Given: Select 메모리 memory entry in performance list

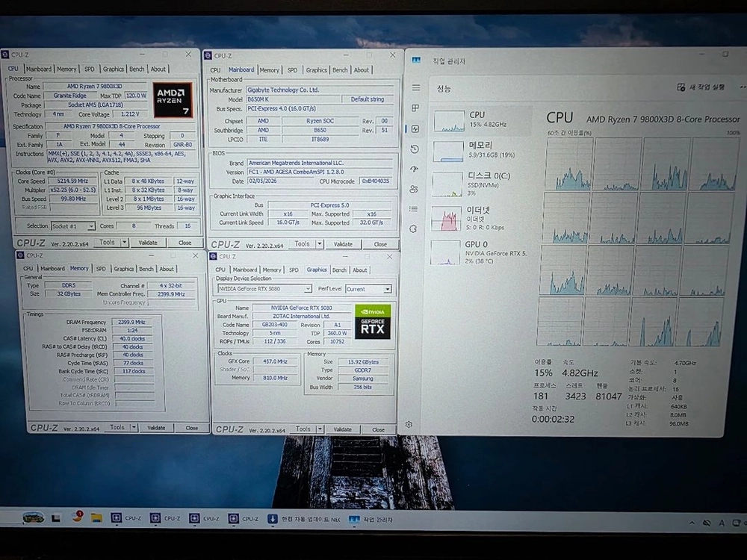Looking at the screenshot, I should tap(481, 151).
